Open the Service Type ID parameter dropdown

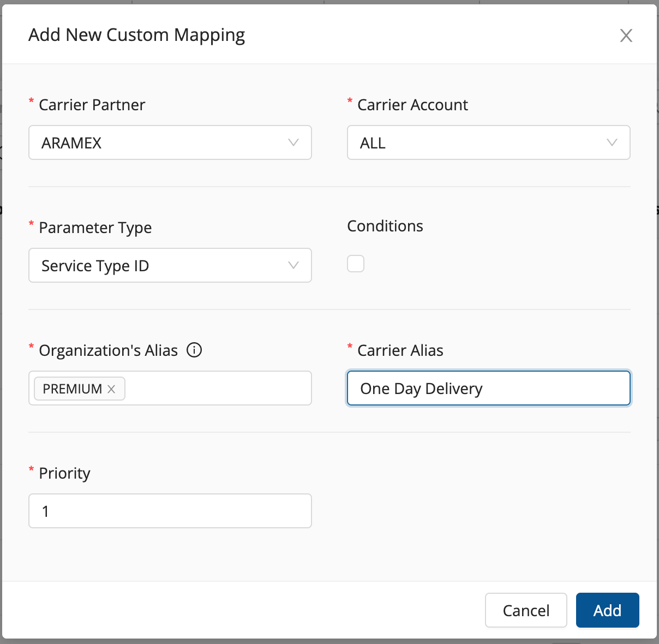click(x=164, y=265)
